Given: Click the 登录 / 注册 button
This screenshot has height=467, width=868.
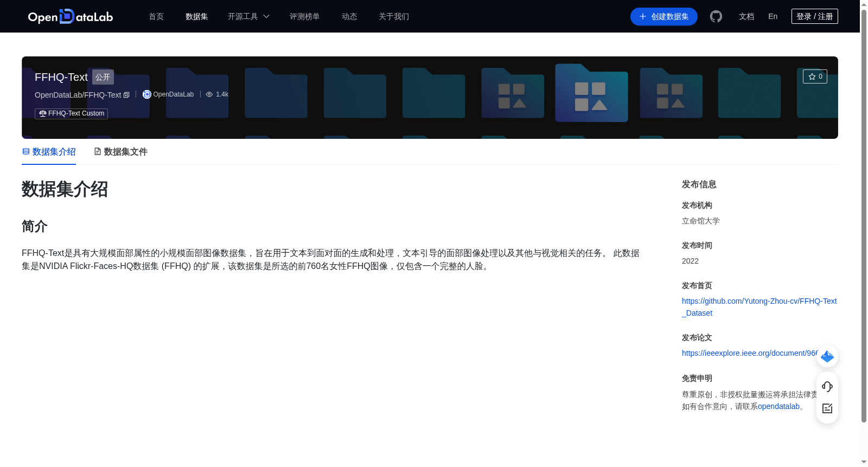Looking at the screenshot, I should point(815,16).
